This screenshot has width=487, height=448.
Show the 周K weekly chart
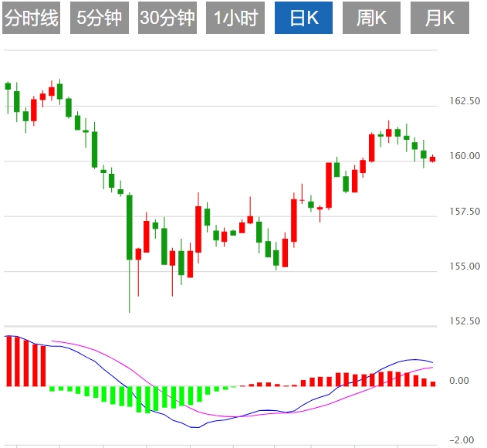coord(371,19)
